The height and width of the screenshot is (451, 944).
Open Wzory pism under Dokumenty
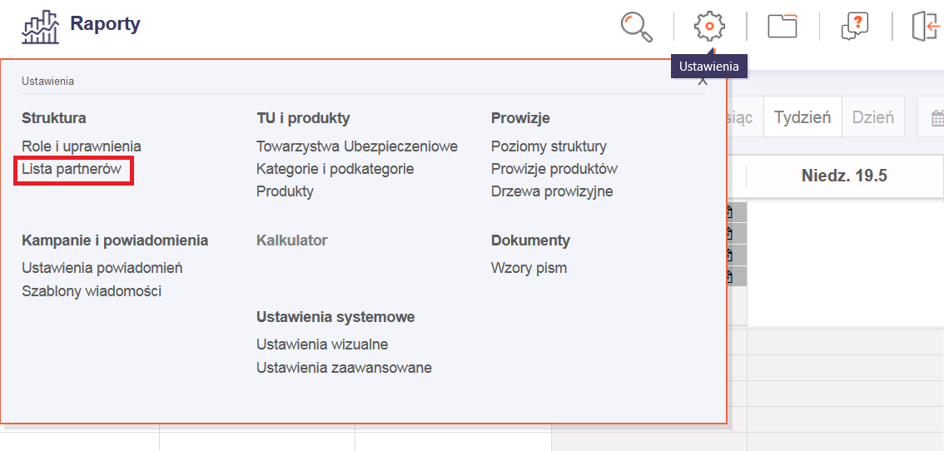coord(529,268)
